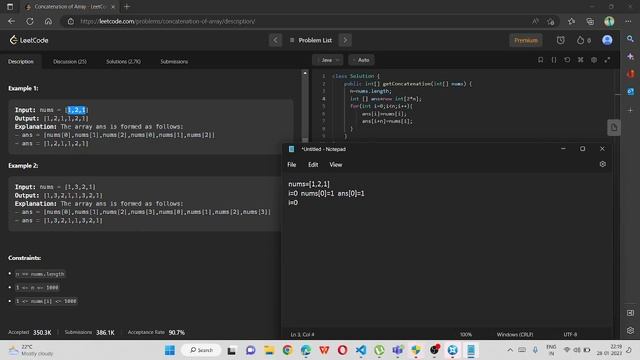Switch to the Solutions tab

123,61
